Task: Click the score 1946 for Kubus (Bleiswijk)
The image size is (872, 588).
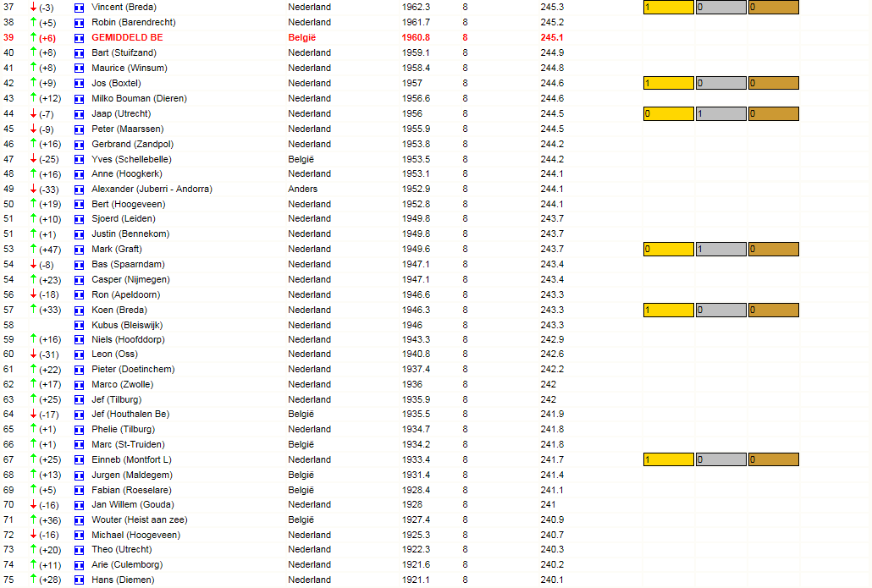Action: tap(412, 325)
